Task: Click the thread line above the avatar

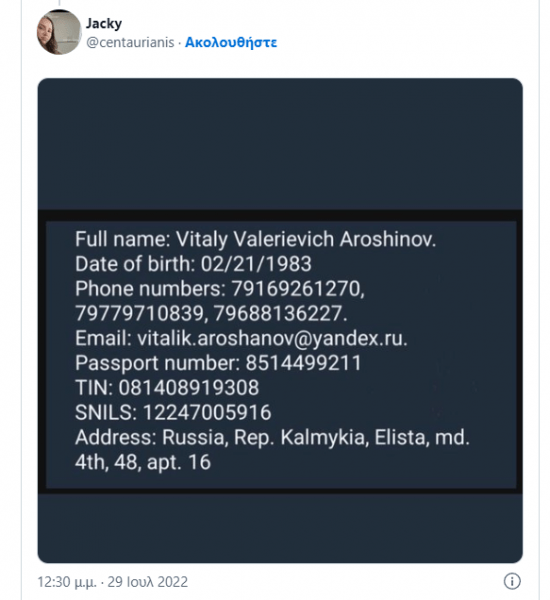Action: click(x=59, y=3)
